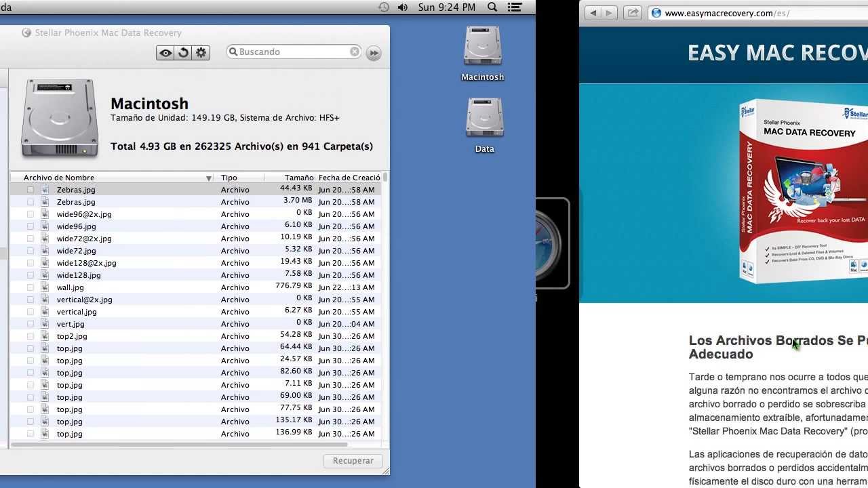868x488 pixels.
Task: Go back in the Safari browser window
Action: (x=593, y=13)
